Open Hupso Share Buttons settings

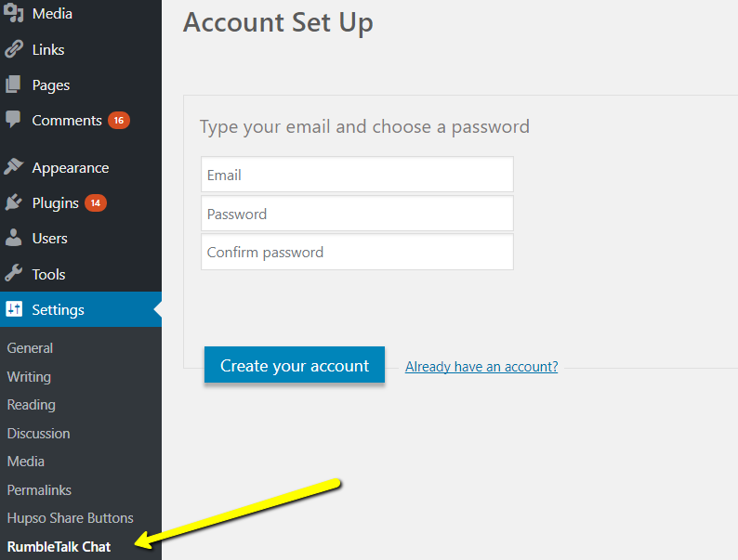pos(70,518)
